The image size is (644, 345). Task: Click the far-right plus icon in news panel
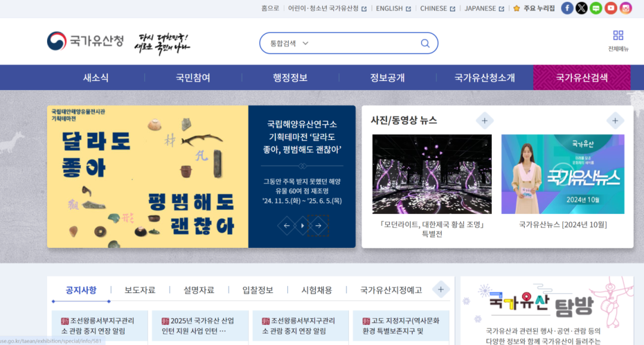615,120
